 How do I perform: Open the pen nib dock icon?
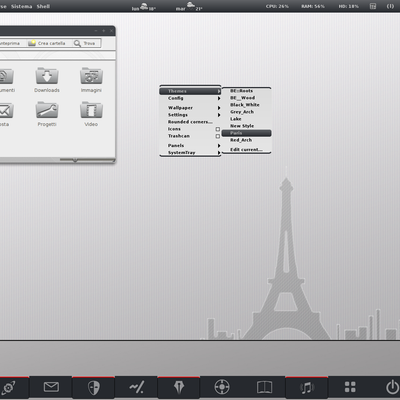179,388
